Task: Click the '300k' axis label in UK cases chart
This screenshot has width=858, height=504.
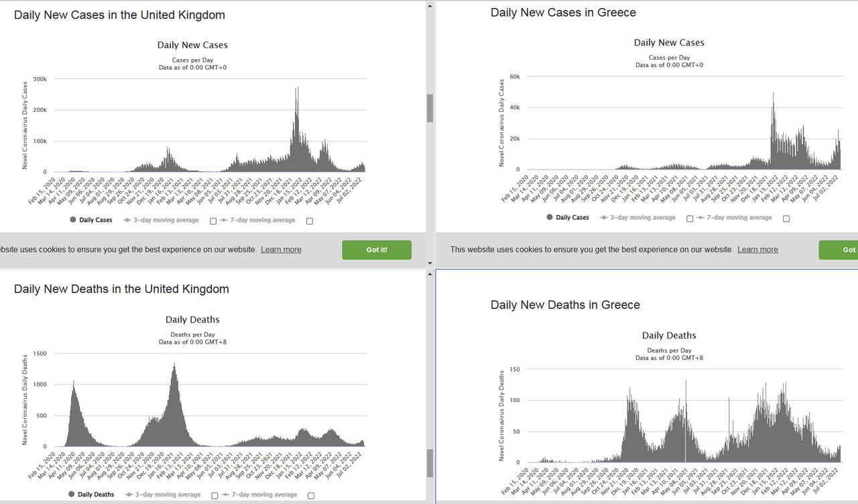Action: (x=40, y=79)
